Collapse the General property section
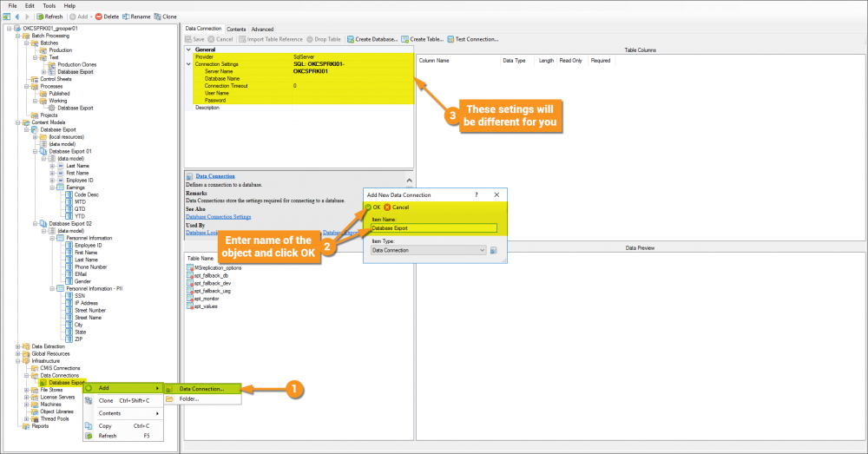Viewport: 868px width, 454px height. point(188,49)
